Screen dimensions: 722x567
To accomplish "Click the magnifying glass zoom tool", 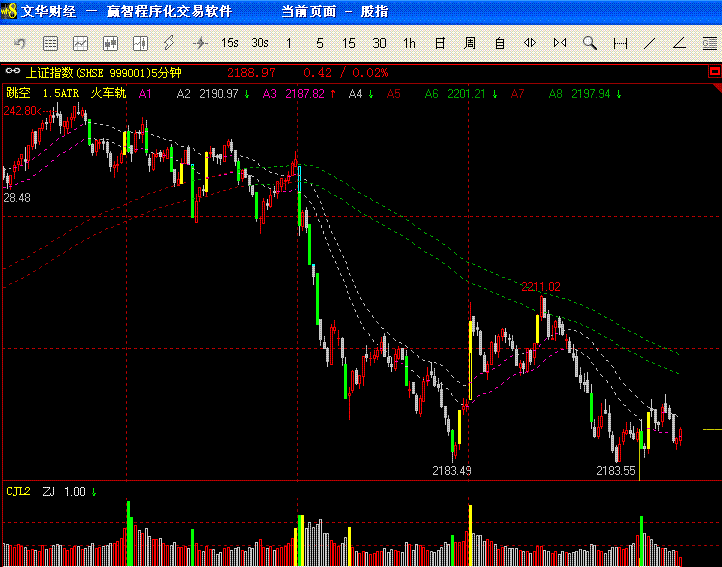I will 590,43.
